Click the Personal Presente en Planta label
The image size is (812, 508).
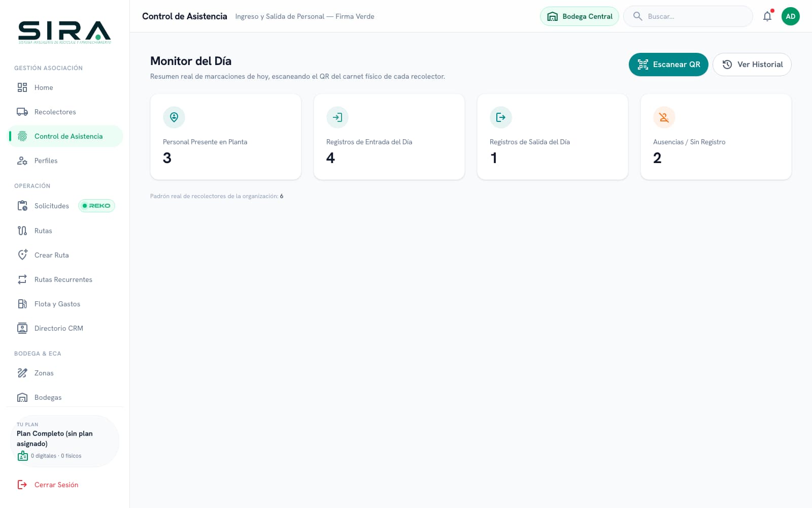coord(205,142)
